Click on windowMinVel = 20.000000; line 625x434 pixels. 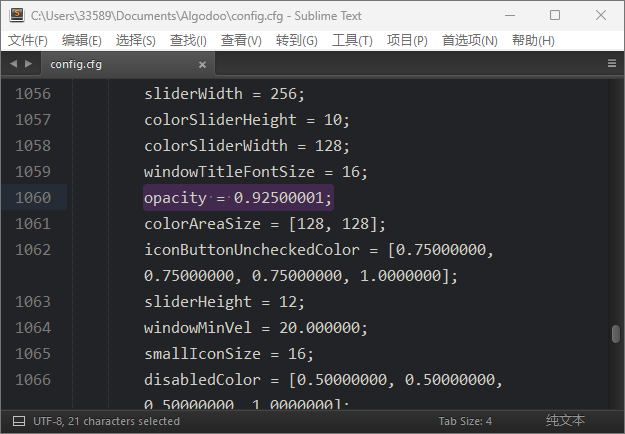pyautogui.click(x=256, y=328)
